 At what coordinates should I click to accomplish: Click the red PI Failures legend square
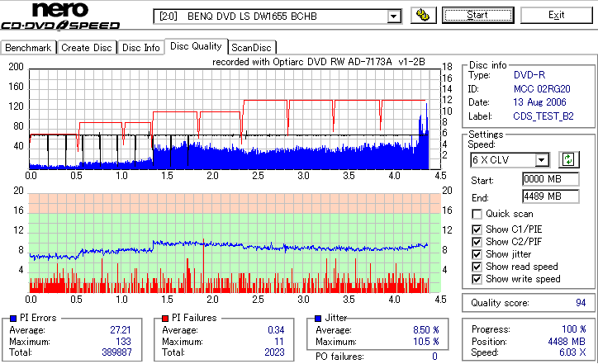[x=165, y=319]
